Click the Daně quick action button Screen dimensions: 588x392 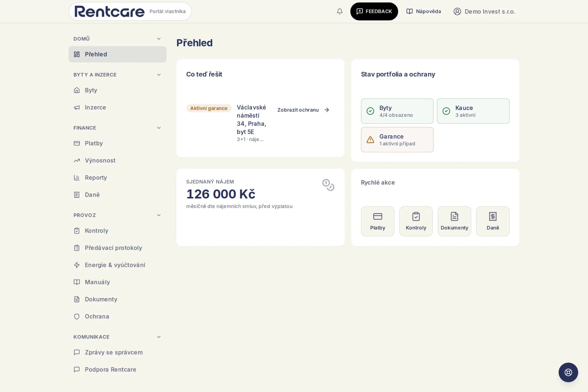tap(493, 221)
